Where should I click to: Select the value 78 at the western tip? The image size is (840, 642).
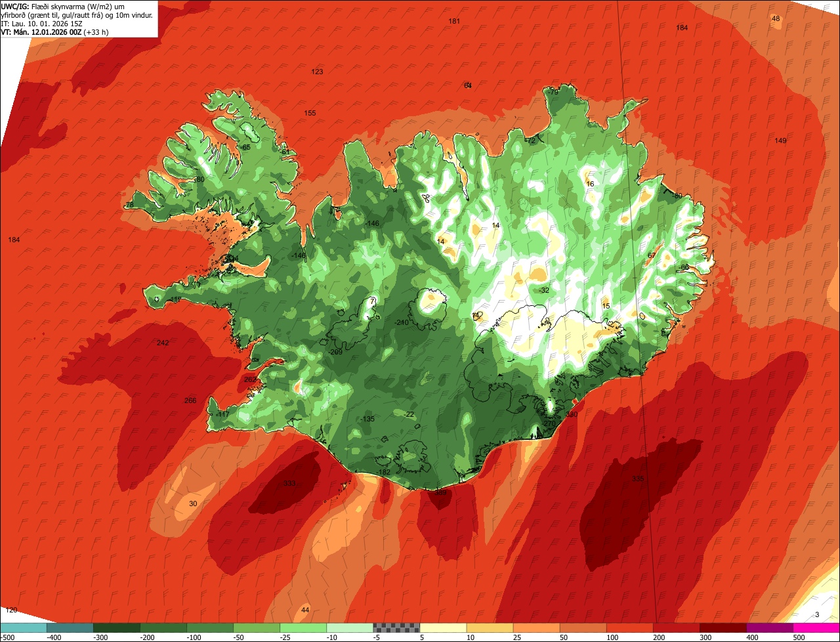(x=129, y=205)
